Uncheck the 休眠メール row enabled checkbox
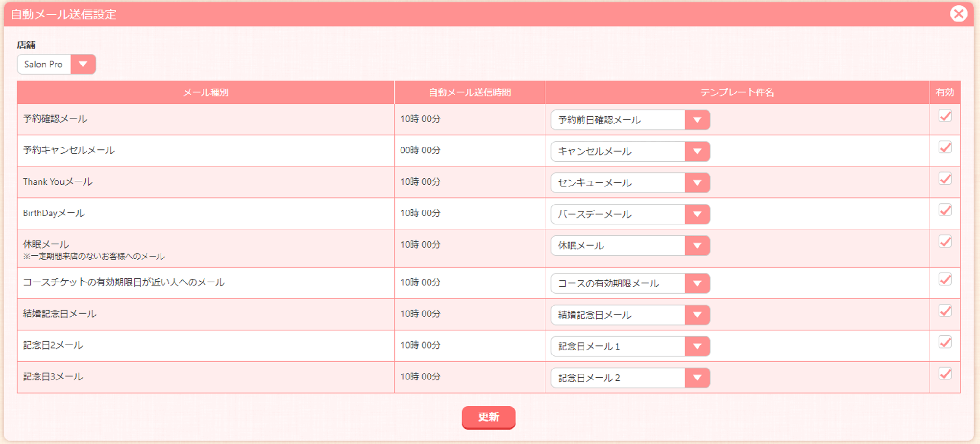This screenshot has height=444, width=980. pos(945,242)
